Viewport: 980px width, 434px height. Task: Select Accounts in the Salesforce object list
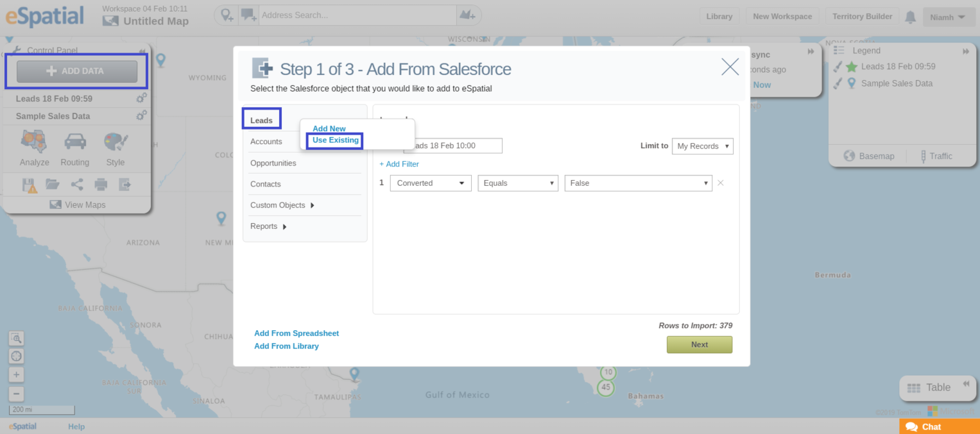[x=266, y=142]
